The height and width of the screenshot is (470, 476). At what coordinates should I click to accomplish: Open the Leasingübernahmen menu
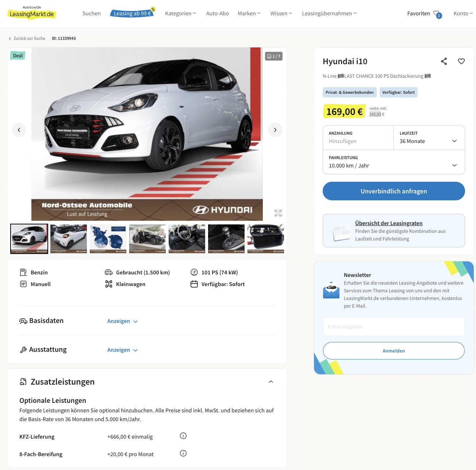(330, 14)
